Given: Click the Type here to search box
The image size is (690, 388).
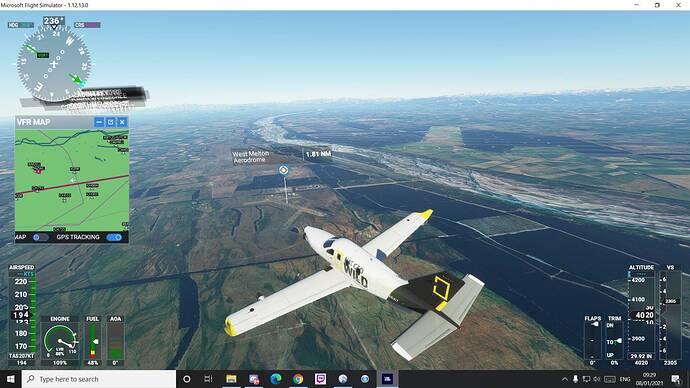Looking at the screenshot, I should 99,379.
